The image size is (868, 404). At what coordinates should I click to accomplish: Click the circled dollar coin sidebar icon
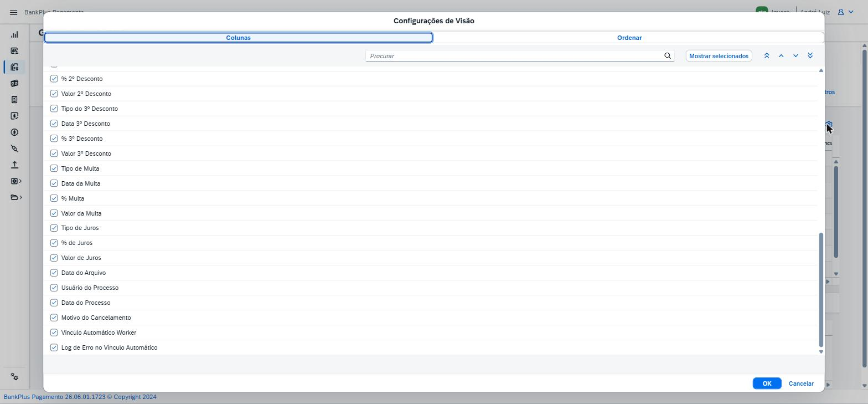[14, 132]
